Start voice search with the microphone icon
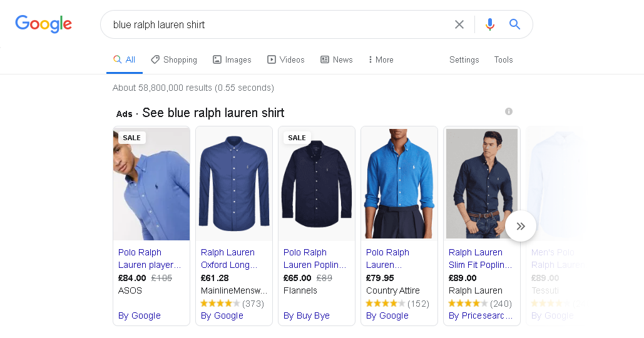644x338 pixels. click(489, 24)
